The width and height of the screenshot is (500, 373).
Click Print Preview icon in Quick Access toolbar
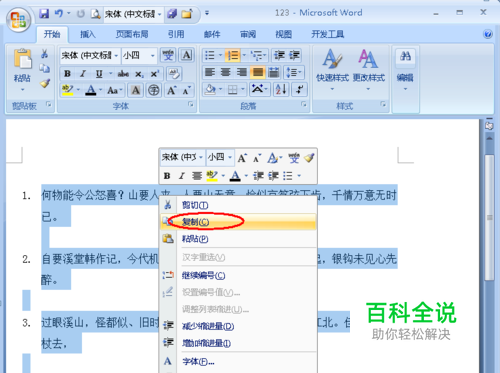(x=96, y=14)
